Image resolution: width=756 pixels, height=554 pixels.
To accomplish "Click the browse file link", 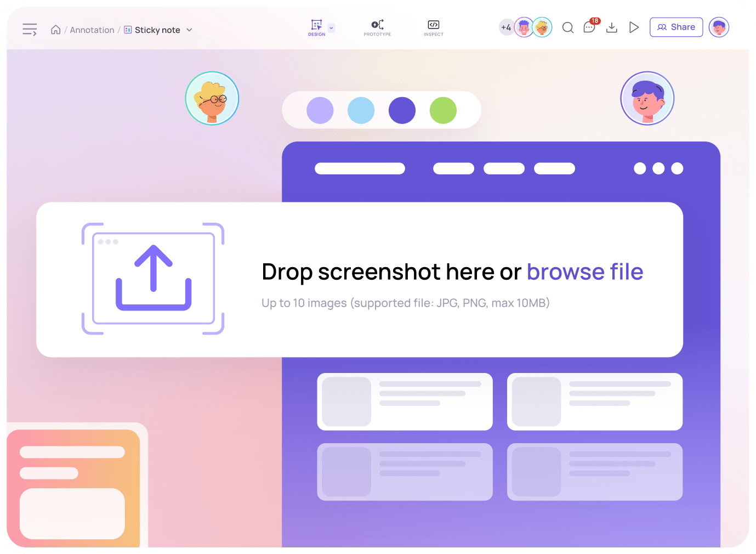I will [584, 272].
